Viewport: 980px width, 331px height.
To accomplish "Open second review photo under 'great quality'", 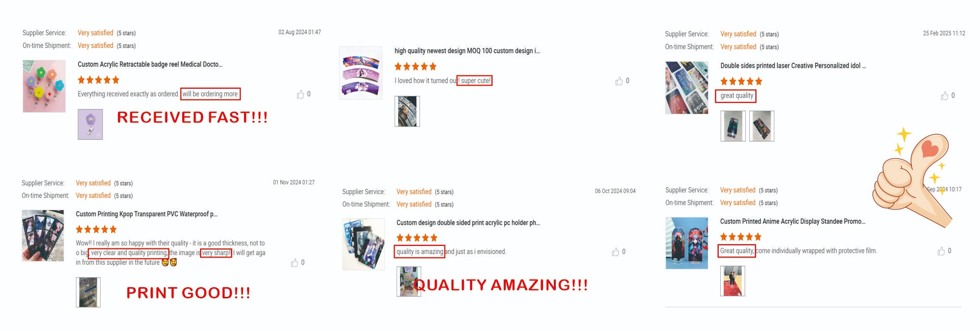I will pos(762,126).
